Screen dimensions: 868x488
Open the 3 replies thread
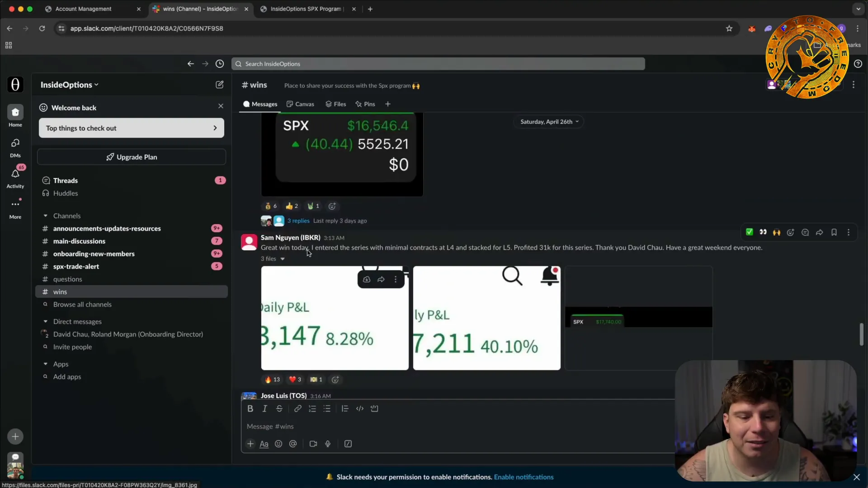298,221
